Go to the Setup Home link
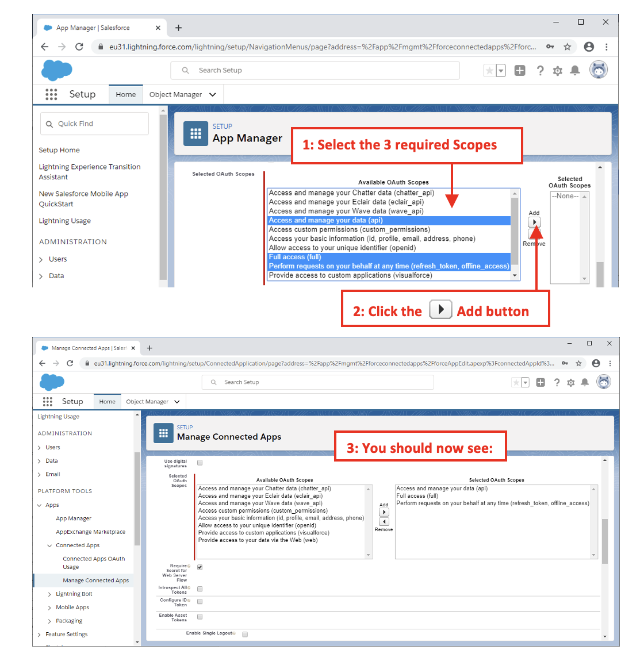 coord(59,150)
